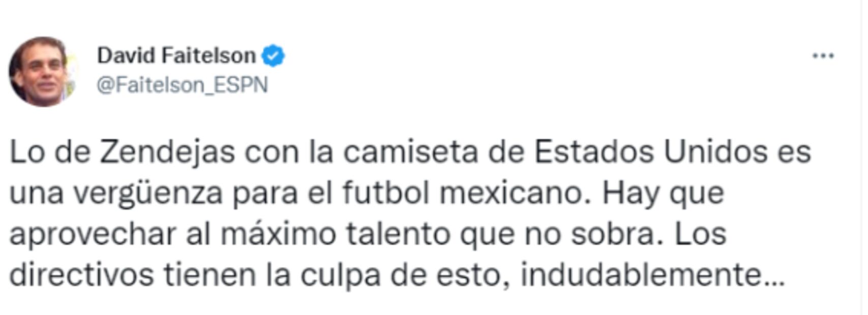This screenshot has height=315, width=868.
Task: Click the word "aprovechar" in the tweet
Action: coord(93,234)
